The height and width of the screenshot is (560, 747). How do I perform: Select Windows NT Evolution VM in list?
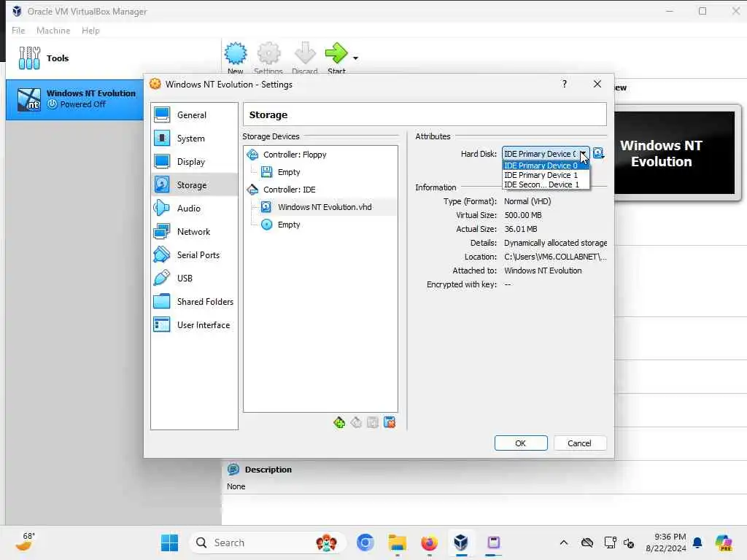click(x=75, y=99)
